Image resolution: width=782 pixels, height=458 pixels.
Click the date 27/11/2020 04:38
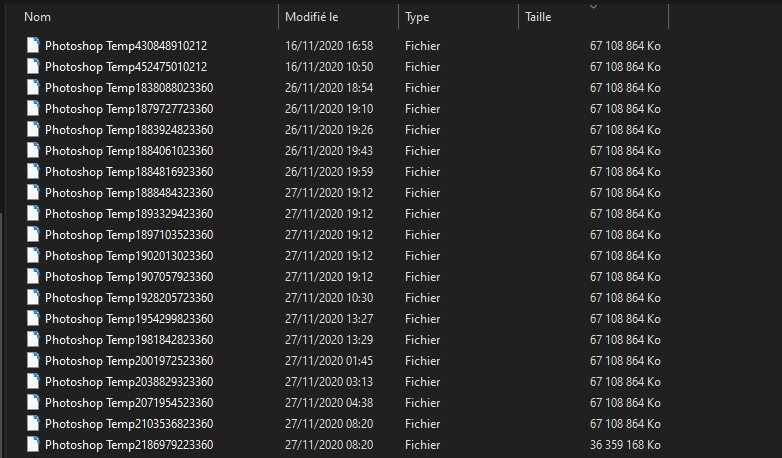[x=329, y=403]
